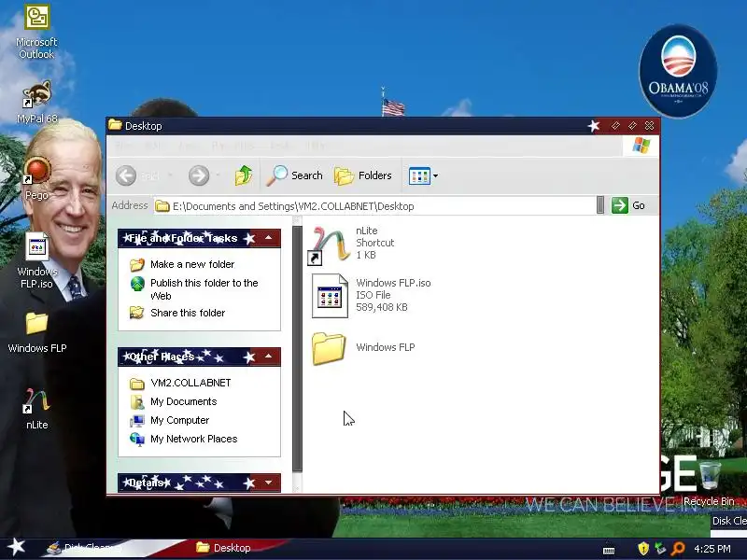Click the Obama '08 badge on desktop

(679, 72)
